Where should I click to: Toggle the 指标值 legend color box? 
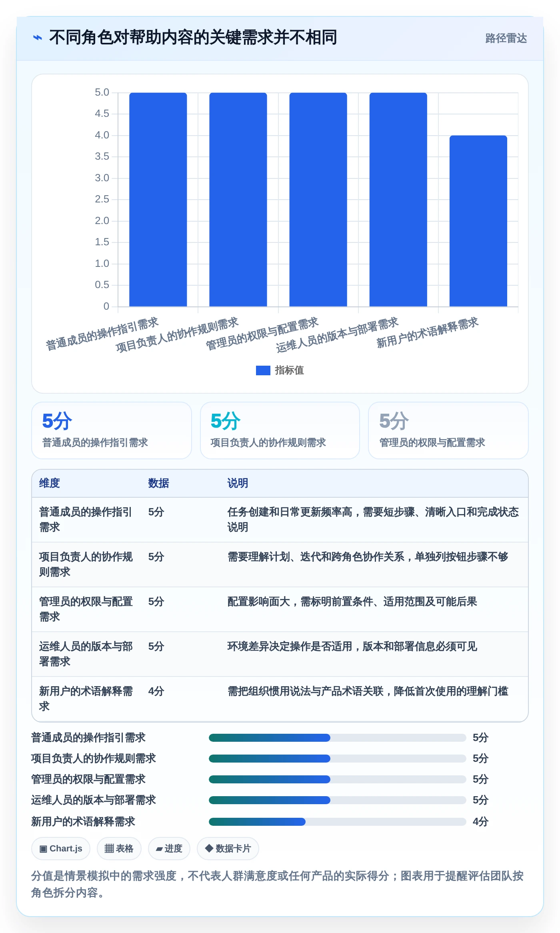[263, 370]
